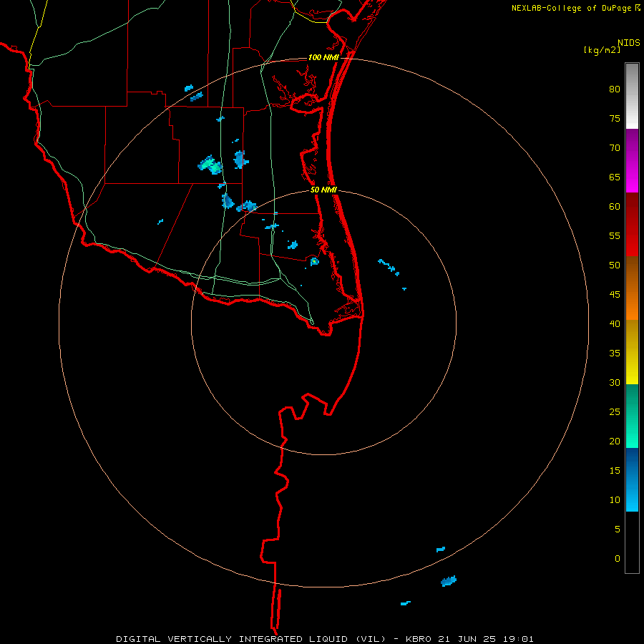
Task: Click the green-cored storm cell inside 50 NMI ring
Action: point(315,261)
